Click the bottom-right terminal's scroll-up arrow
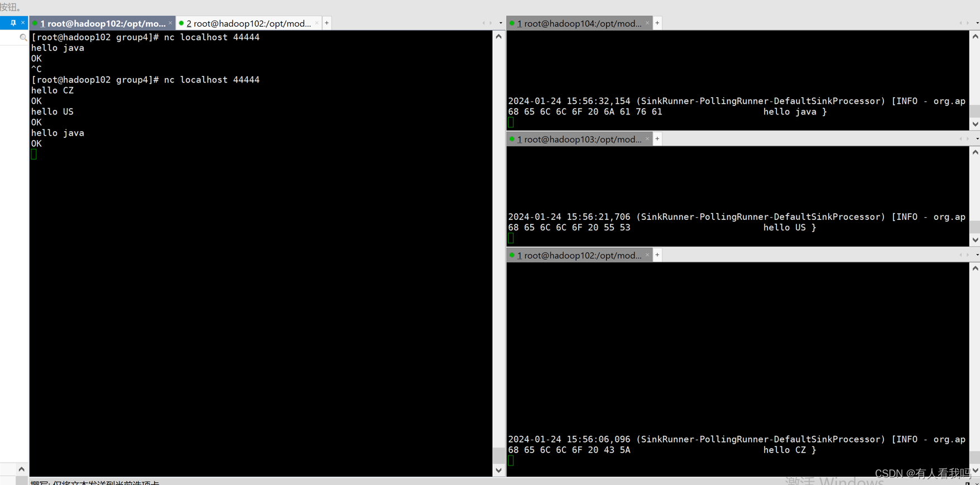This screenshot has width=980, height=485. pos(975,268)
